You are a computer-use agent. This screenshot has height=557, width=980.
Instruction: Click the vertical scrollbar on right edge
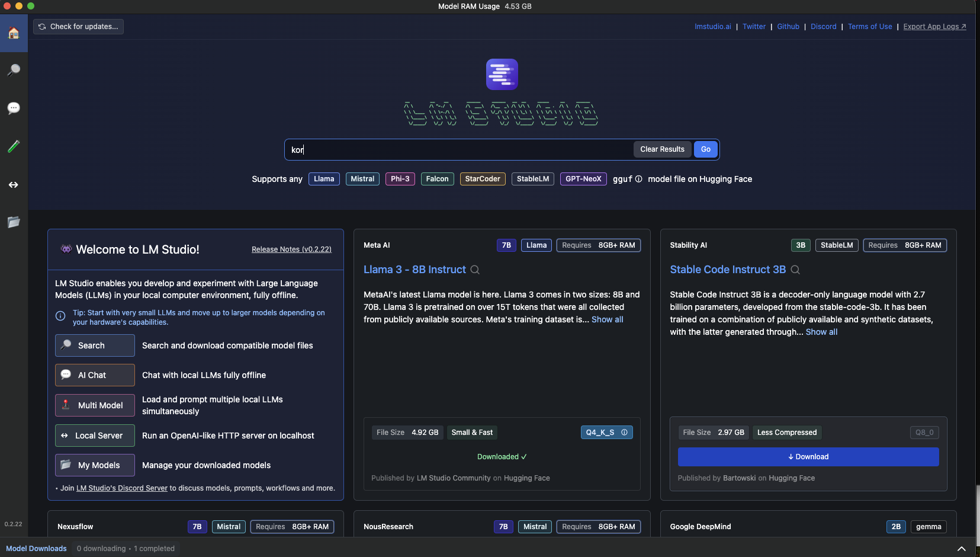[978, 516]
